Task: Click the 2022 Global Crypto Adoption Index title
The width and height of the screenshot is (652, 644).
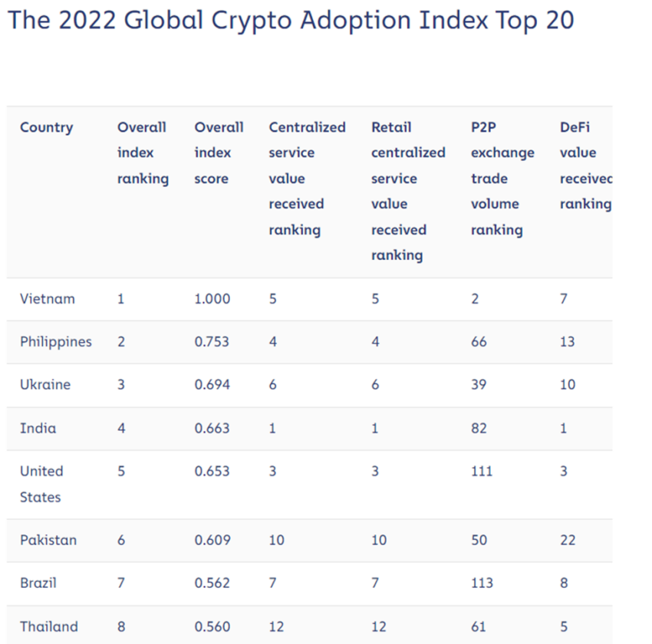Action: [291, 20]
